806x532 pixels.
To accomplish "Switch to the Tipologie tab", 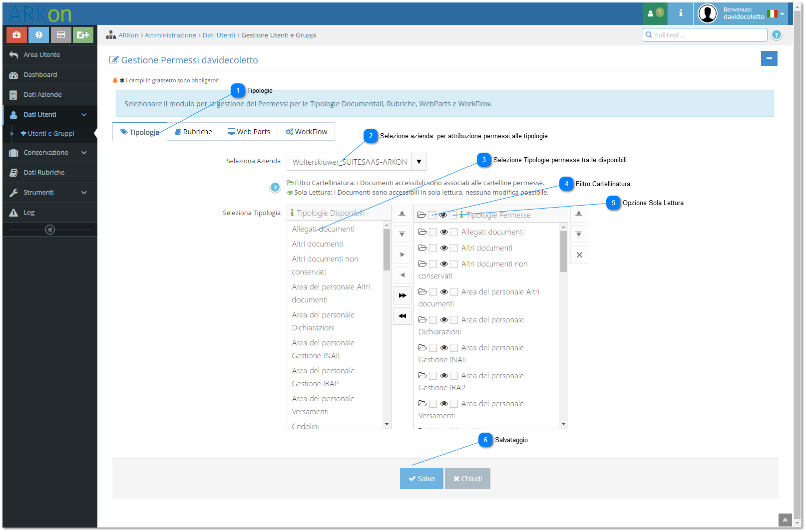I will point(140,132).
